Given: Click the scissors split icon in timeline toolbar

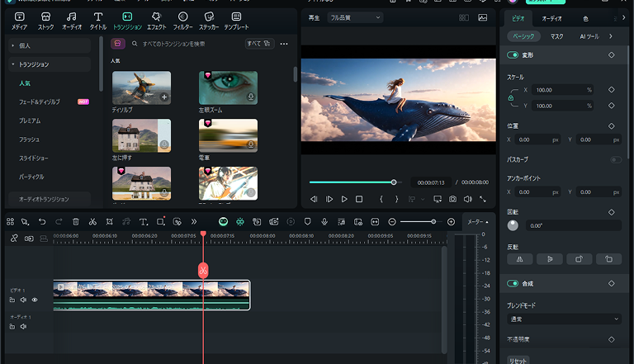Looking at the screenshot, I should 92,222.
